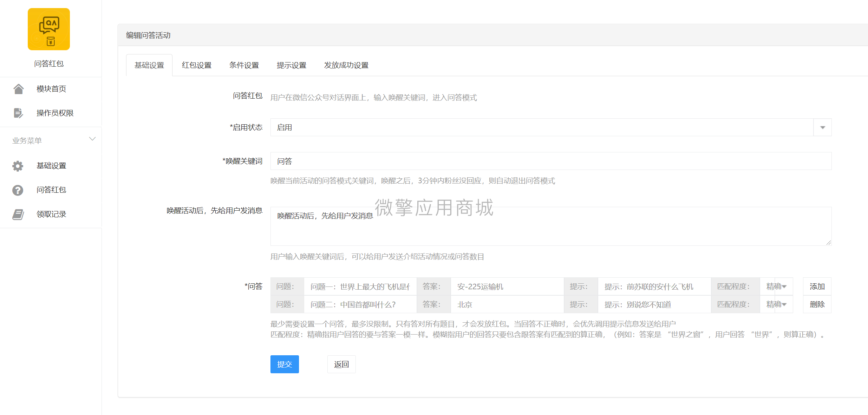Open 匹配程度 dropdown in 问题一 row

click(776, 286)
